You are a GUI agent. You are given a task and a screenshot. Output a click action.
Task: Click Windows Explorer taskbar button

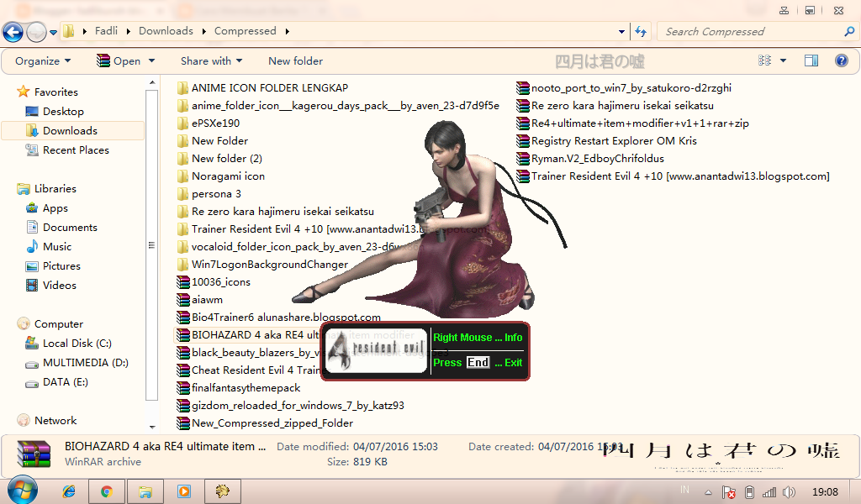[x=145, y=491]
